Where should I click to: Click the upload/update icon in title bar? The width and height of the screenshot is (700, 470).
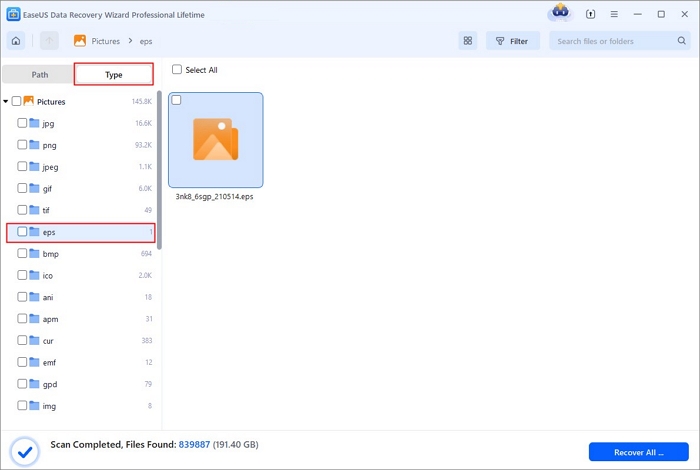pos(591,14)
